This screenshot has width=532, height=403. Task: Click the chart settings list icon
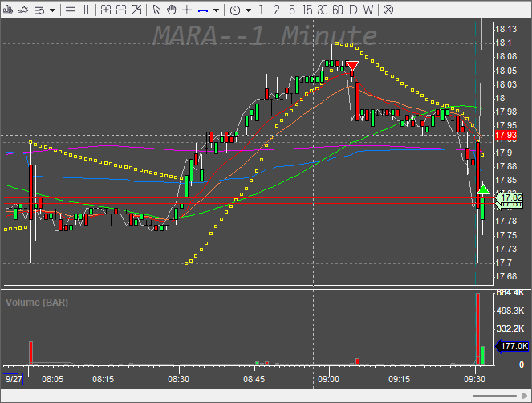[x=39, y=10]
